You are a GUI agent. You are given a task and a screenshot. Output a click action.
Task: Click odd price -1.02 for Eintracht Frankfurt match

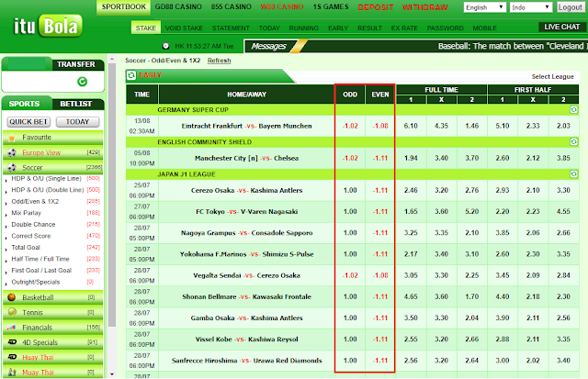pos(350,126)
